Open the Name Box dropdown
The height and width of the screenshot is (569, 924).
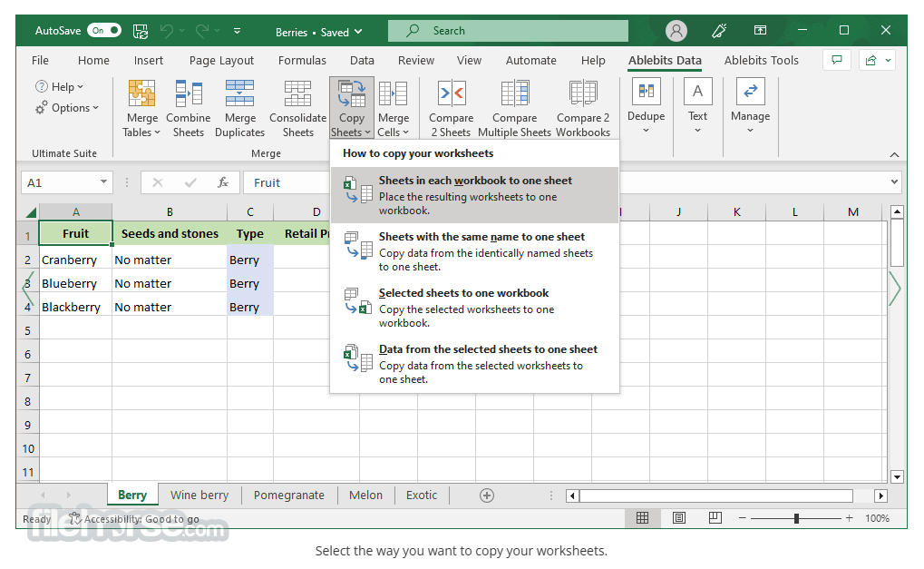pos(103,182)
